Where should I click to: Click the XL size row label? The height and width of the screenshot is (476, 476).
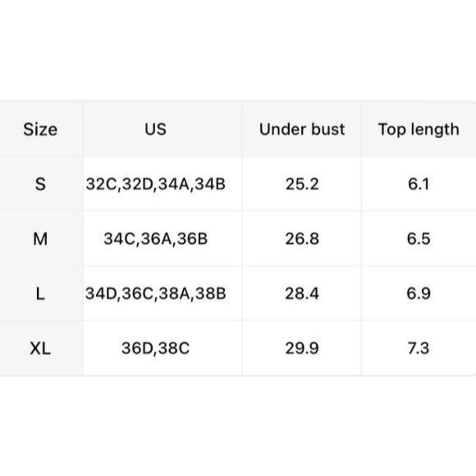[40, 348]
